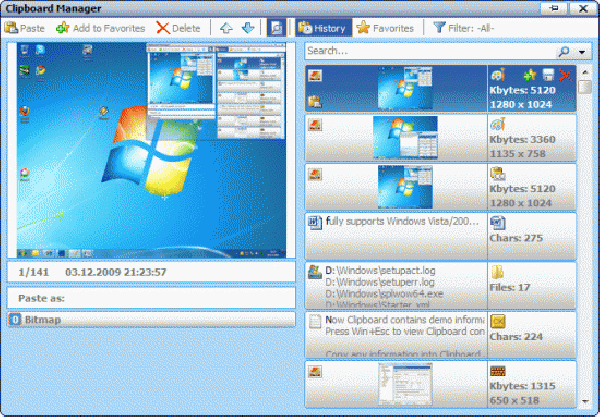Click the Paste as: label
The width and height of the screenshot is (600, 417).
[x=41, y=298]
